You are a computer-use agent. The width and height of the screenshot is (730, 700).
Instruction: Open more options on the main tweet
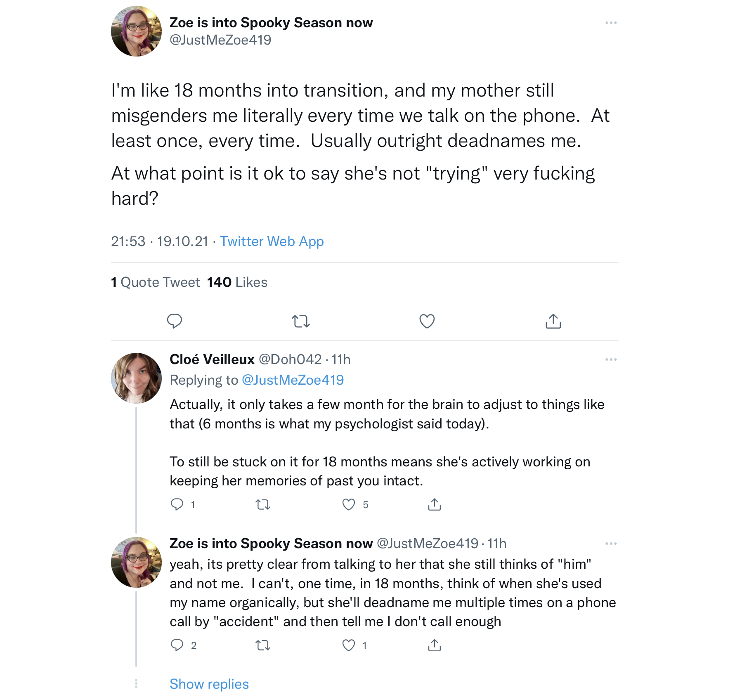click(611, 23)
